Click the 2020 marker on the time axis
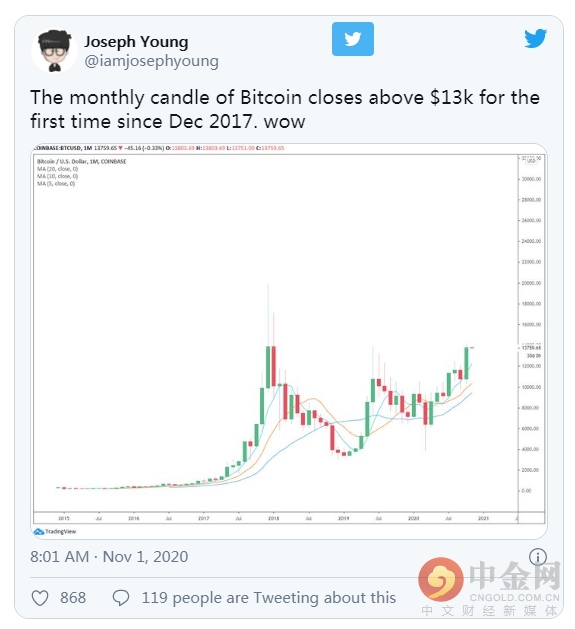 tap(413, 518)
